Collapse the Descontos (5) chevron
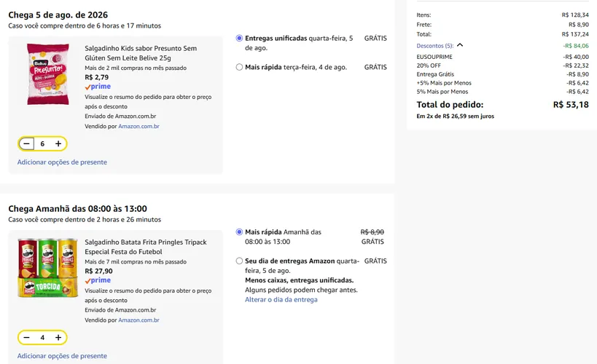 point(460,45)
